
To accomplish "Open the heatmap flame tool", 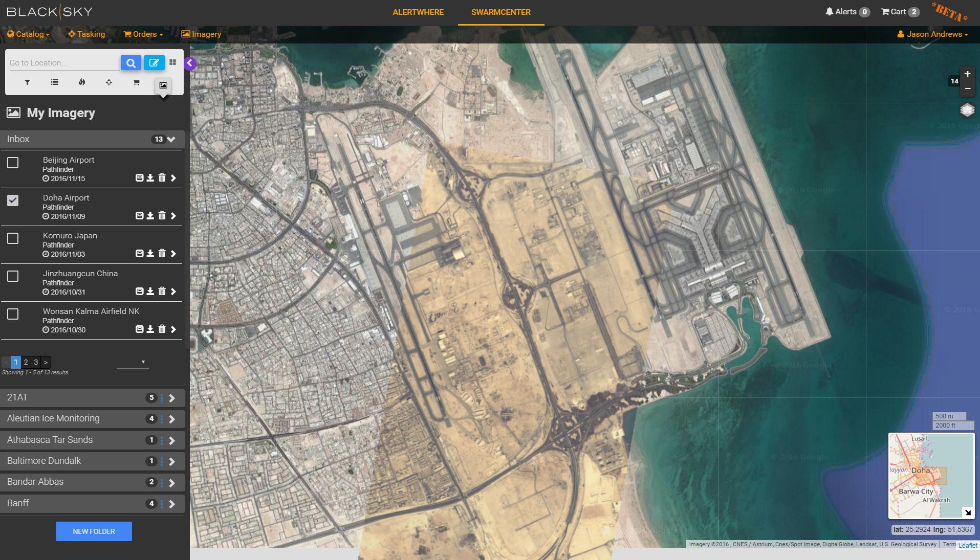I will (81, 82).
